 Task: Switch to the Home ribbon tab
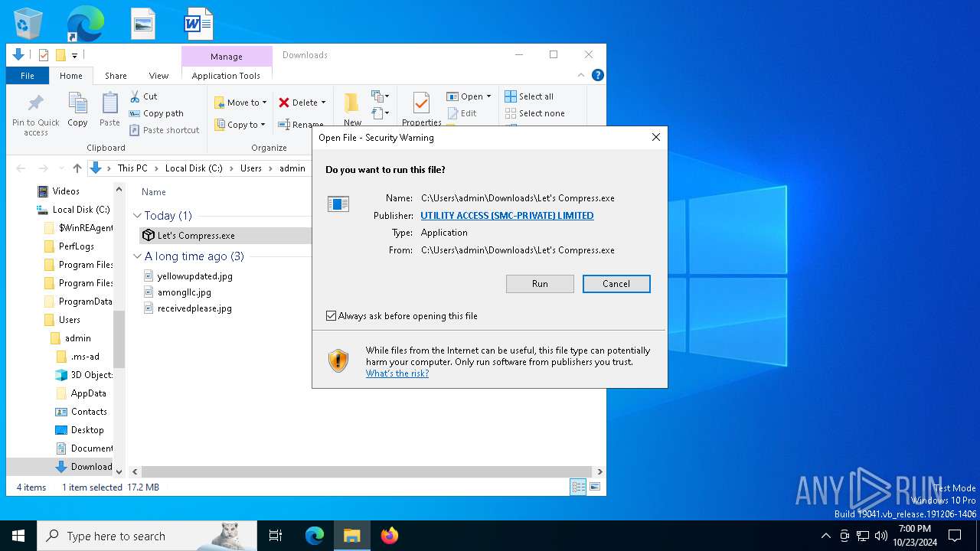(x=71, y=76)
